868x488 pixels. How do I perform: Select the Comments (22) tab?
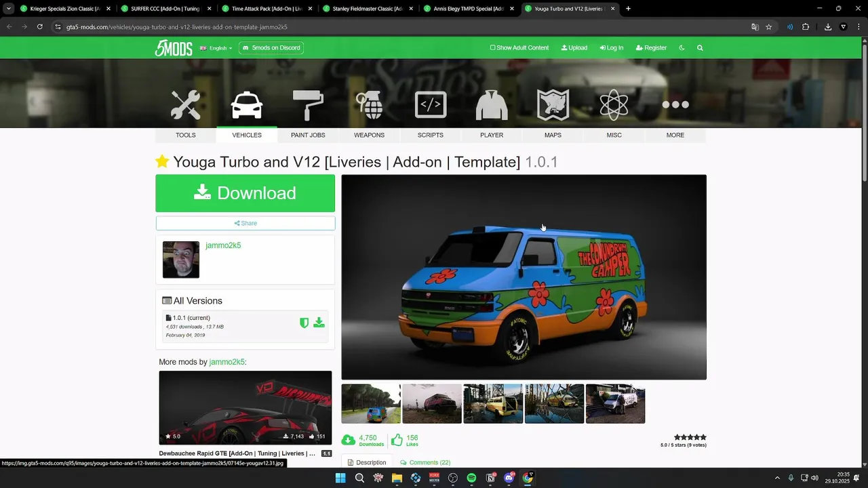[425, 462]
